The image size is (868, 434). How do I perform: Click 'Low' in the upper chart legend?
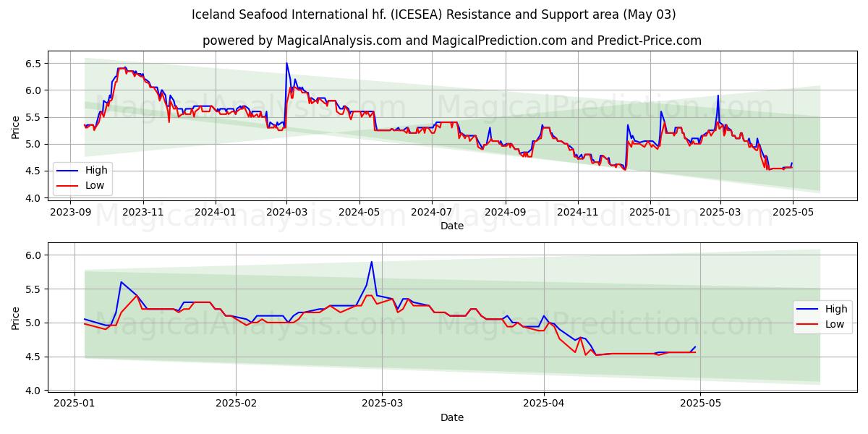[95, 185]
